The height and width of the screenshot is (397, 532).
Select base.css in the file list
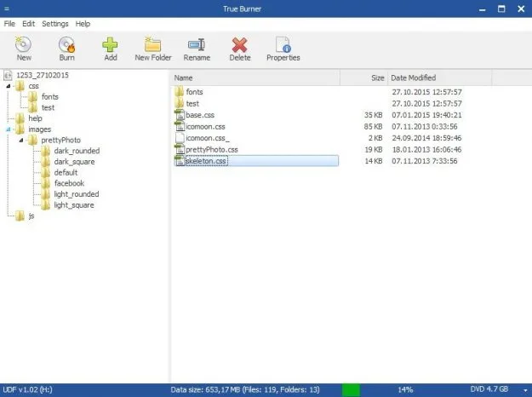(x=200, y=115)
